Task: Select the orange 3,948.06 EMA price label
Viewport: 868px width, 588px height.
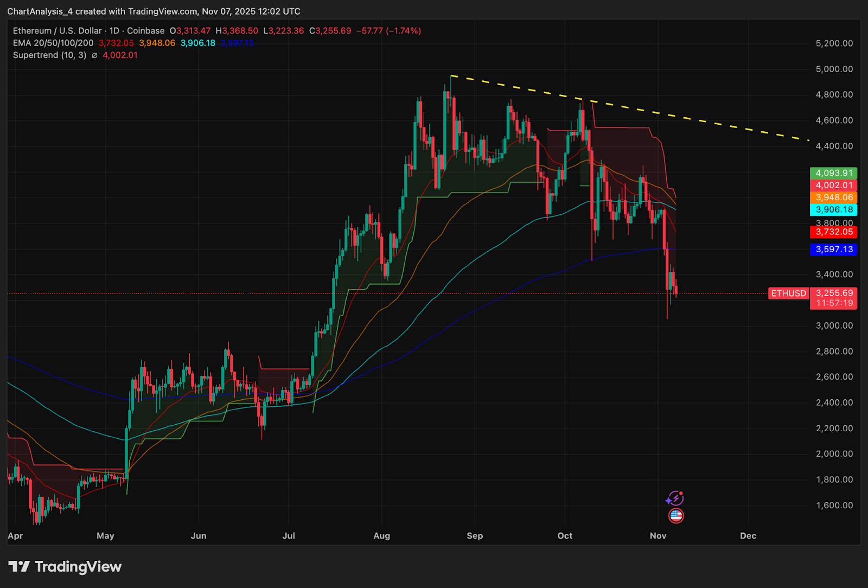Action: 833,197
